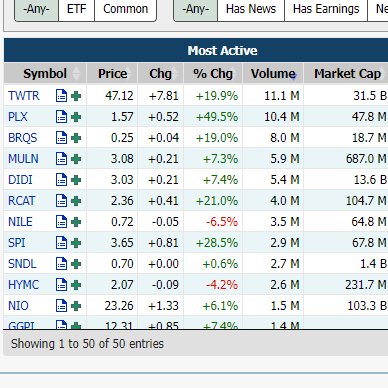This screenshot has width=388, height=388.
Task: Open the SPI symbol link
Action: coord(16,243)
